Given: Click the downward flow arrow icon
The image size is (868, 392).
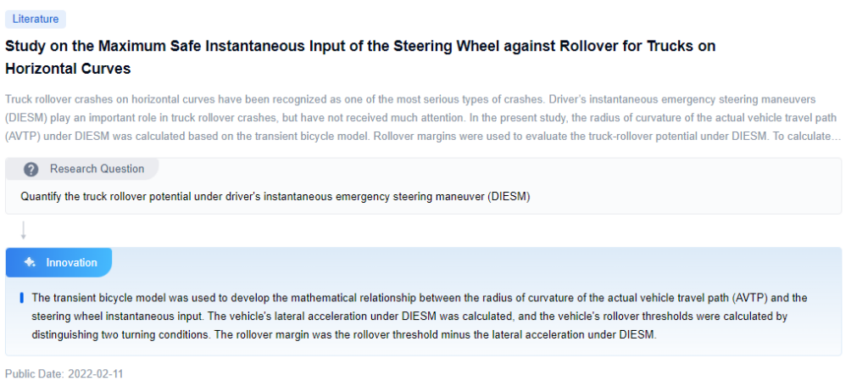Looking at the screenshot, I should 24,230.
